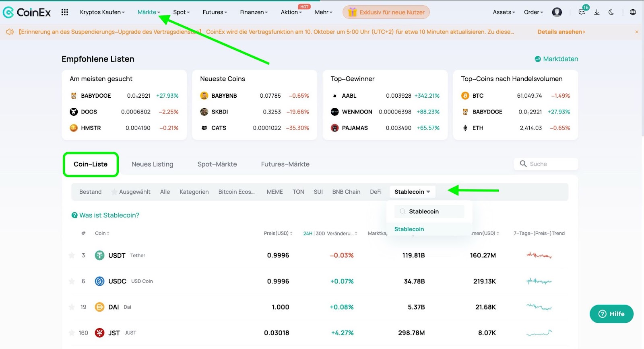This screenshot has height=349, width=644.
Task: Expand the Order menu
Action: pyautogui.click(x=533, y=12)
